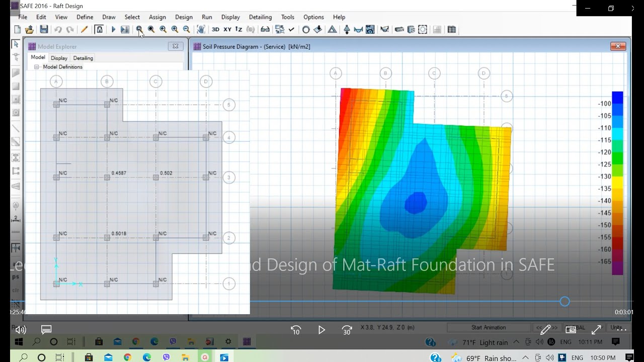Open the Display menu
The image size is (644, 362).
pyautogui.click(x=230, y=17)
